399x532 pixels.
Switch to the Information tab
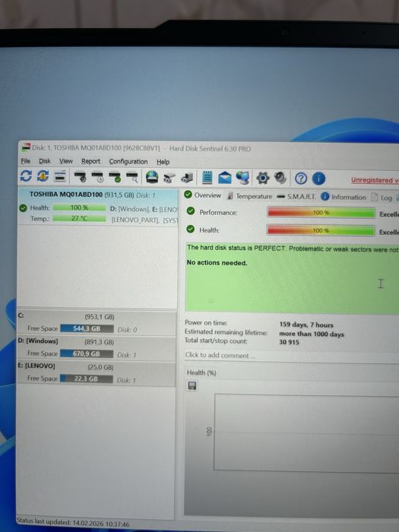coord(344,197)
